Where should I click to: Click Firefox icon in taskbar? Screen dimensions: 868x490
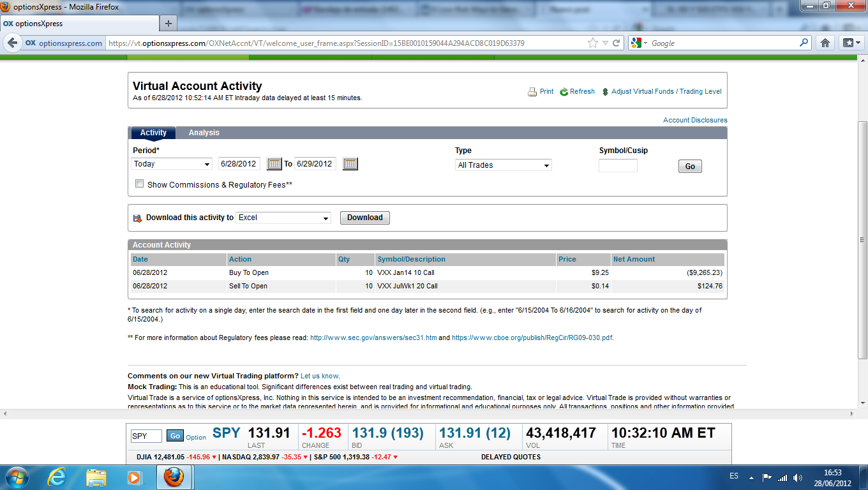(x=173, y=477)
